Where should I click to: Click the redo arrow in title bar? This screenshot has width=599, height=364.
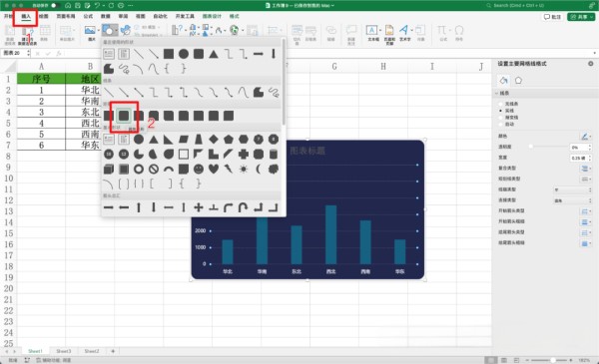tap(111, 5)
